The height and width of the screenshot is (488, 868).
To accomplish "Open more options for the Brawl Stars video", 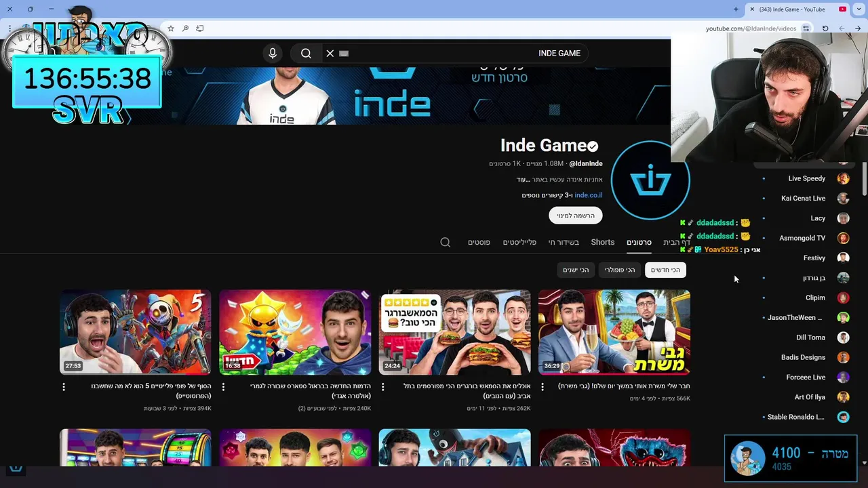I will (223, 387).
